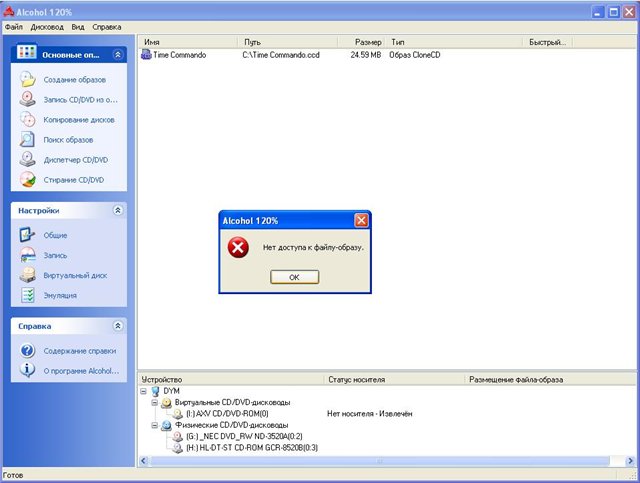The image size is (640, 483).
Task: Click the 24.59 MB size value
Action: click(366, 55)
